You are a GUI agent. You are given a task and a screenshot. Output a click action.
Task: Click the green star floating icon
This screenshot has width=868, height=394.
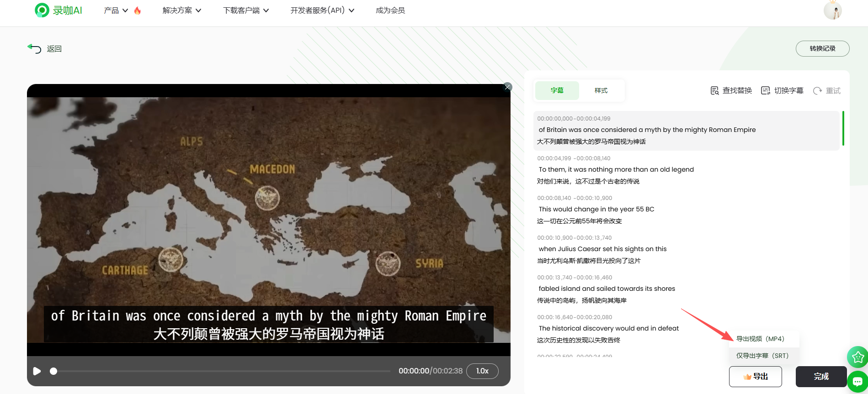pos(858,357)
